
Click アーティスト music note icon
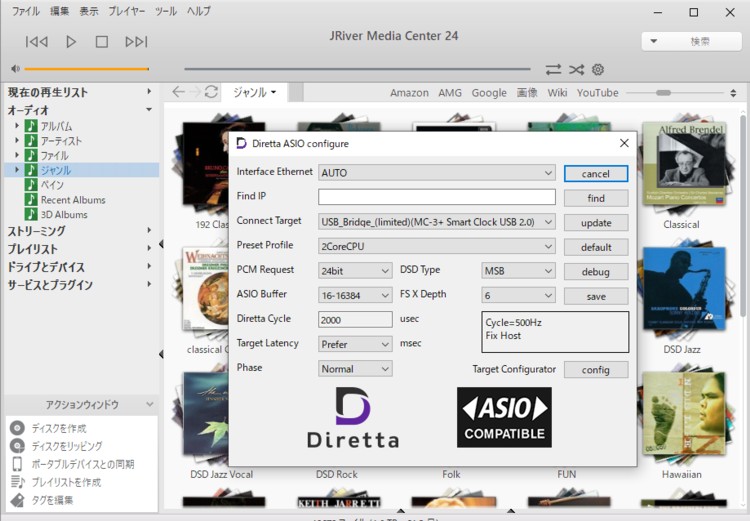[x=31, y=141]
